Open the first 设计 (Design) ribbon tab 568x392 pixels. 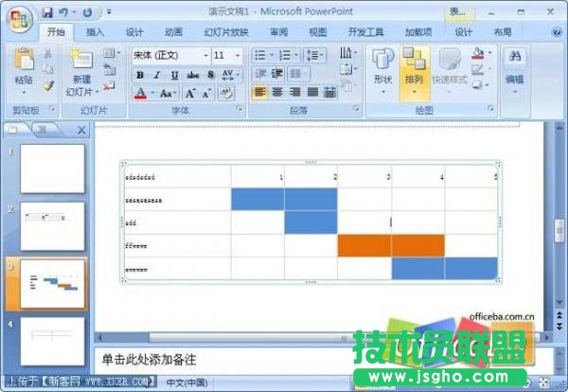[x=134, y=32]
